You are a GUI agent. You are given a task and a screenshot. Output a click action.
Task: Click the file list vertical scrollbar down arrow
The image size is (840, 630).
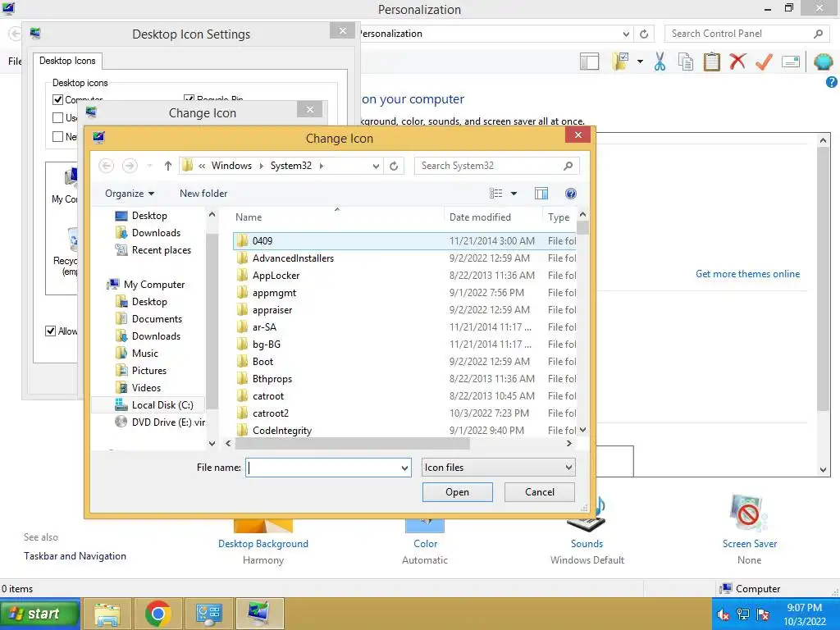tap(583, 430)
